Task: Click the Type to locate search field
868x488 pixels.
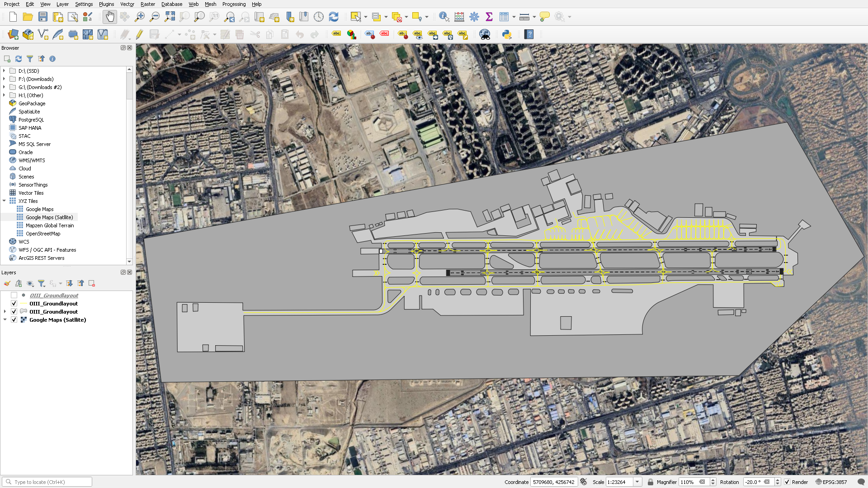Action: [x=47, y=482]
